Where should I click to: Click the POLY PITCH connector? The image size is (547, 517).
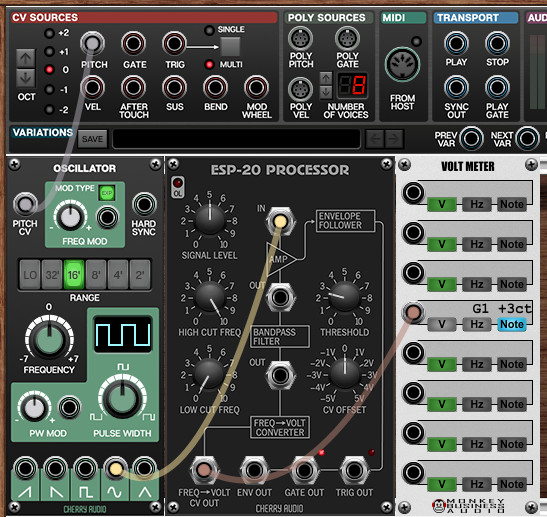tap(300, 38)
